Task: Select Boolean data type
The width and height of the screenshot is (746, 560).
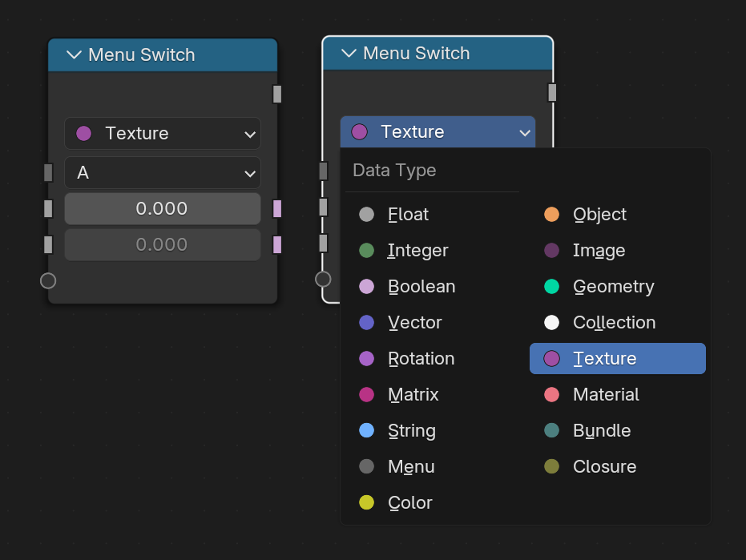Action: click(433, 287)
